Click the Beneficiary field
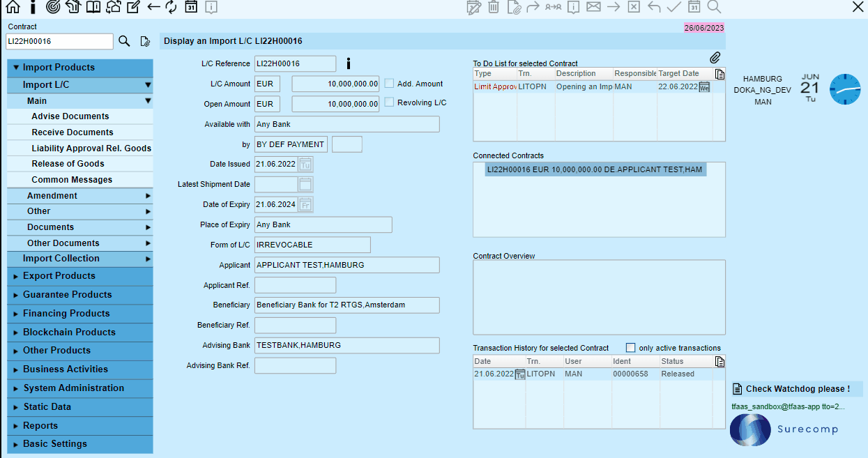The image size is (868, 458). (x=347, y=305)
